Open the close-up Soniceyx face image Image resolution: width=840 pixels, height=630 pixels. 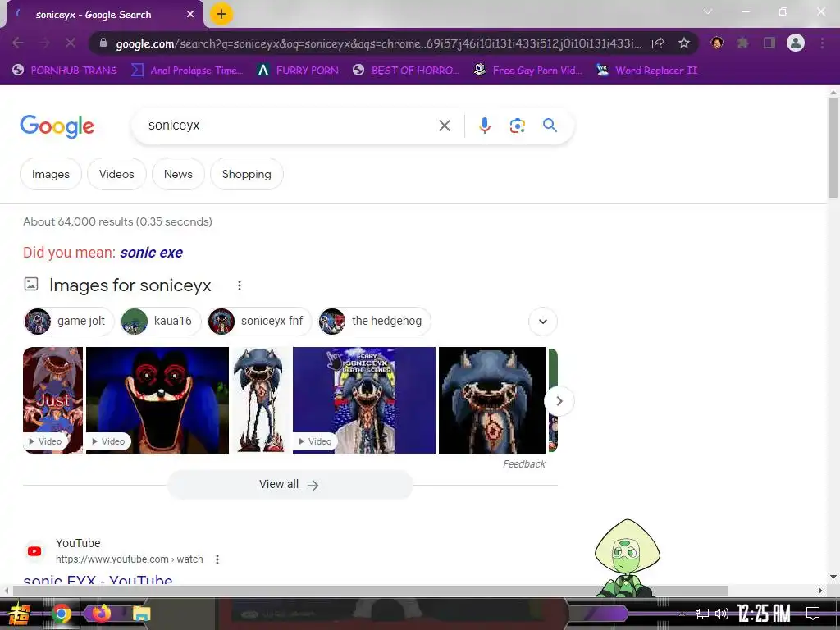point(492,400)
